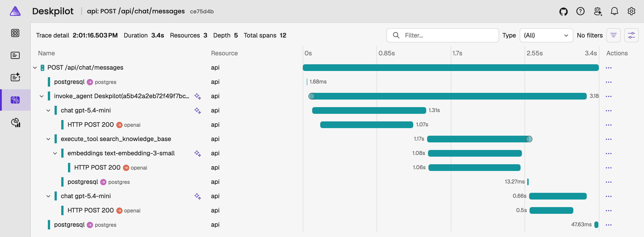
Task: Open the Type (All) dropdown
Action: click(x=546, y=35)
